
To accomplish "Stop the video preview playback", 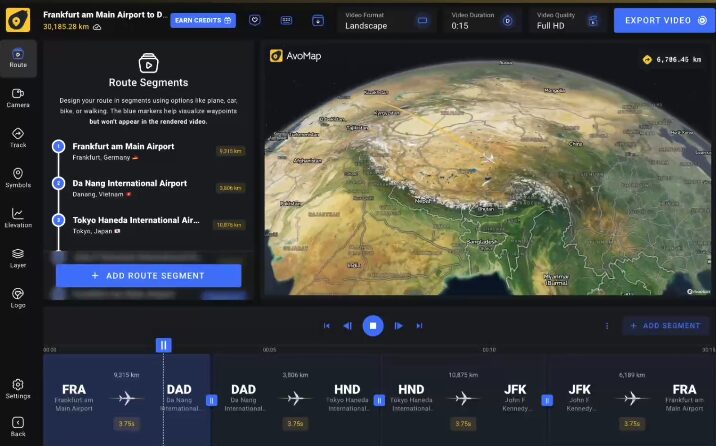I will point(373,325).
